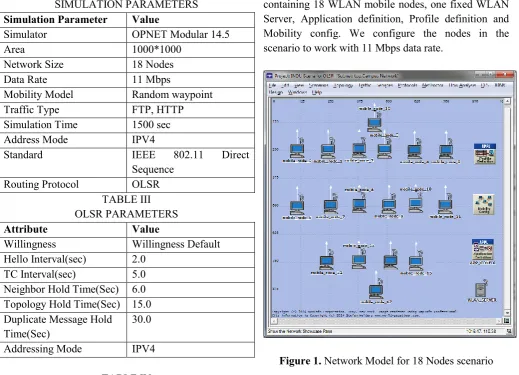Click the 'TABLE III' heading
Image resolution: width=519 pixels, height=375 pixels.
tap(126, 199)
